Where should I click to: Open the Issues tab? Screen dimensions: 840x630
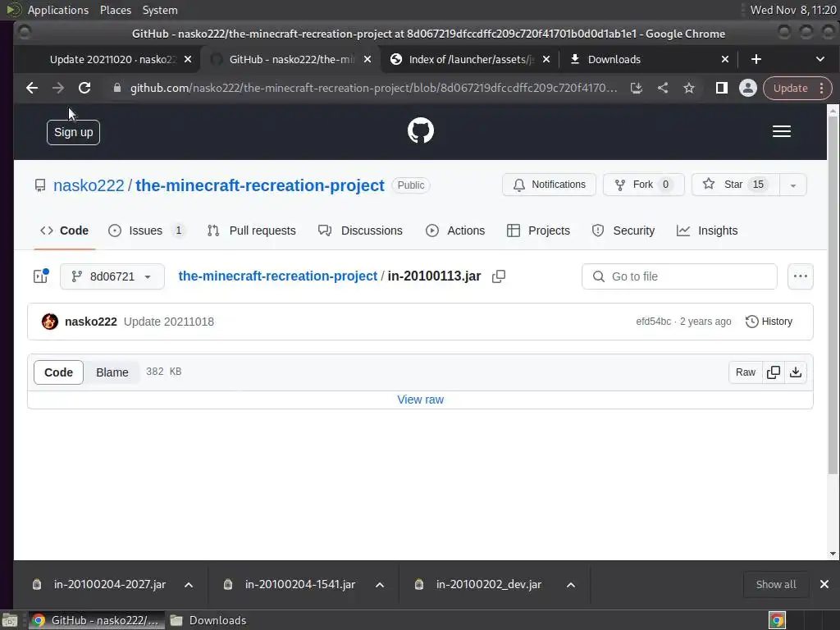click(x=146, y=231)
